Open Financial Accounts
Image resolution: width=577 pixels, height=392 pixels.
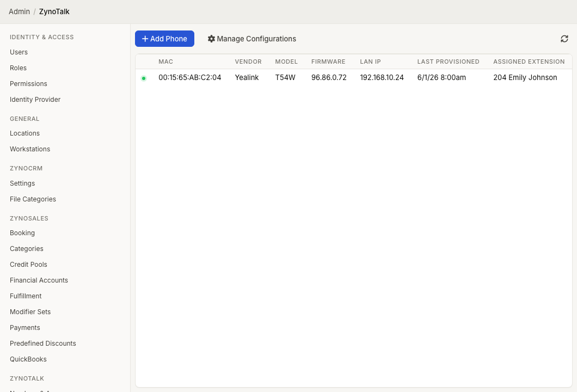coord(39,281)
